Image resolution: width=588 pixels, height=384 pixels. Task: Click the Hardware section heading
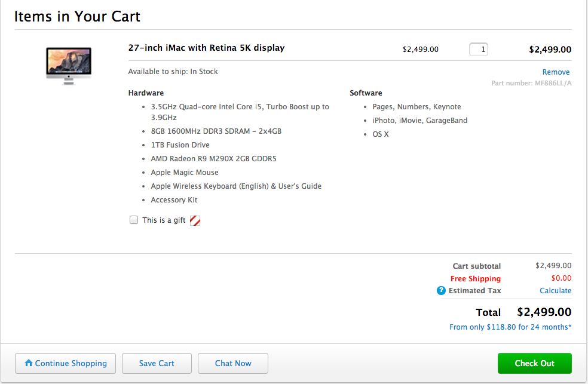(x=146, y=93)
